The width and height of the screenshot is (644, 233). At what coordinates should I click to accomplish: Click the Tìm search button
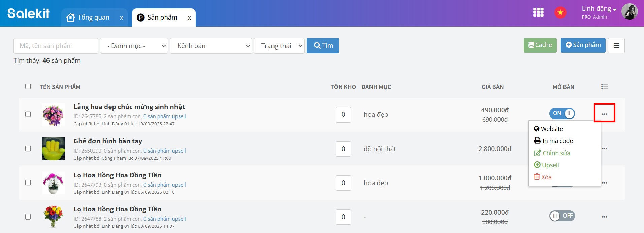pos(323,46)
